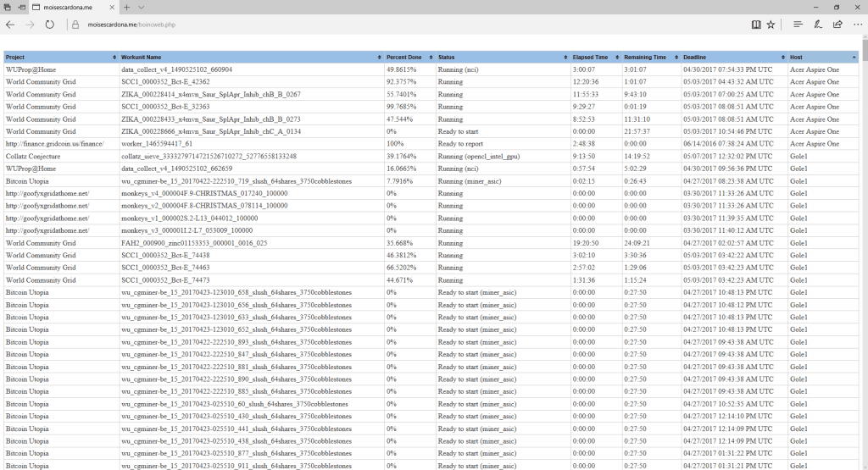Viewport: 868px width, 470px height.
Task: Select the '99.7685%' percent done cell
Action: click(401, 107)
